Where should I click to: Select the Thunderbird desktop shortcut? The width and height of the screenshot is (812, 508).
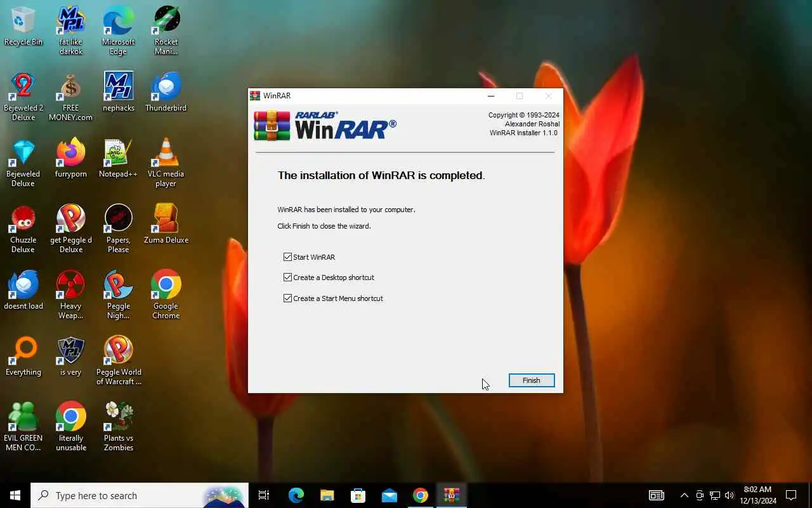tap(166, 92)
